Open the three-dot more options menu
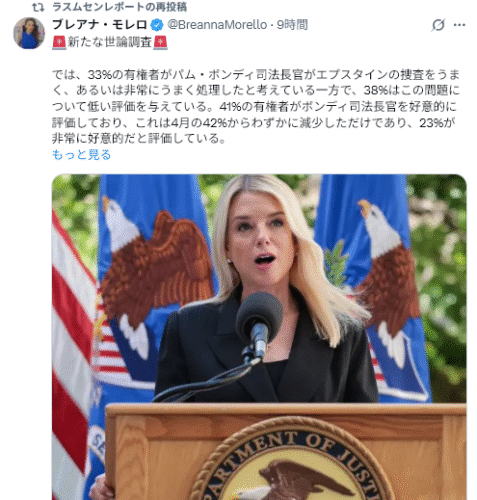Viewport: 477px width, 500px height. [x=459, y=25]
